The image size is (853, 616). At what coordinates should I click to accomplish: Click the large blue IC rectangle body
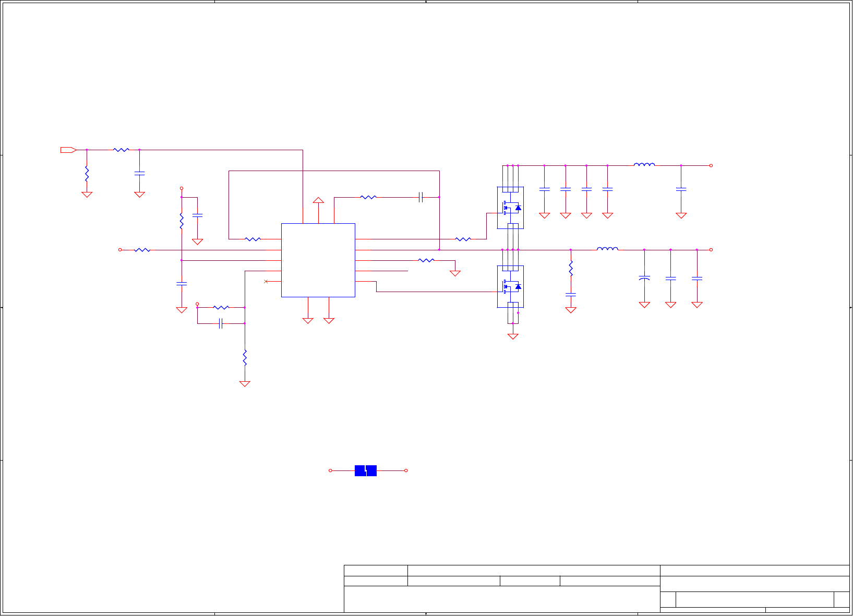click(x=318, y=260)
